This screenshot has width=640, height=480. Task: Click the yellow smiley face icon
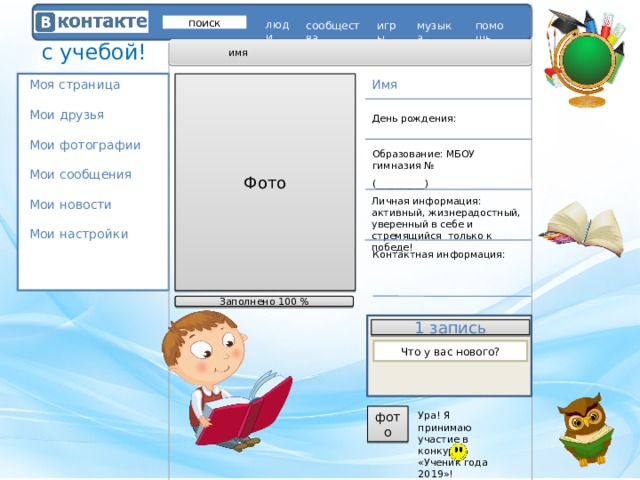458,452
